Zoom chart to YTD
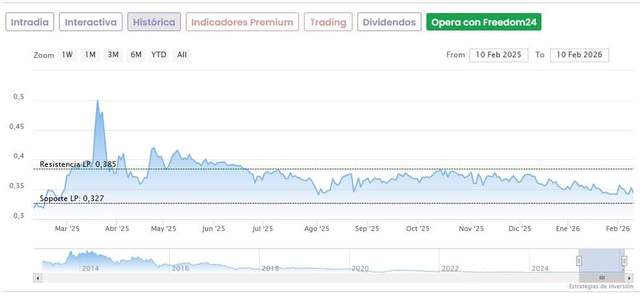The width and height of the screenshot is (644, 297). (159, 55)
